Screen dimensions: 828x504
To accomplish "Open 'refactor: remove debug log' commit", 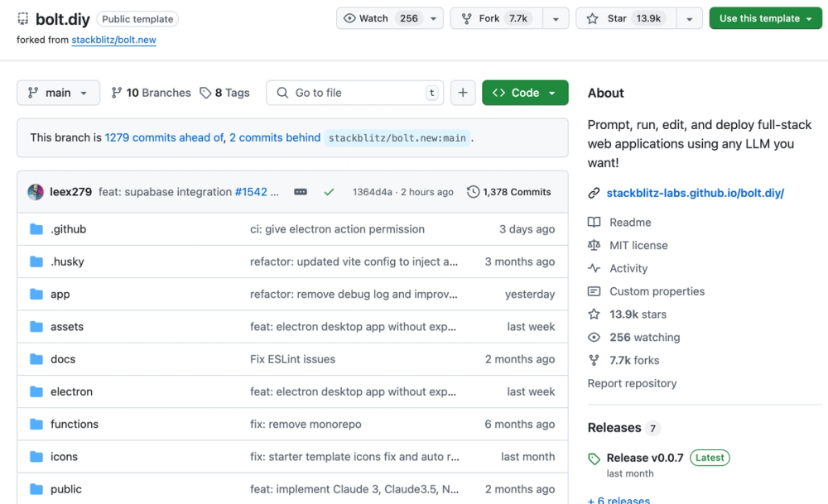I will [354, 294].
